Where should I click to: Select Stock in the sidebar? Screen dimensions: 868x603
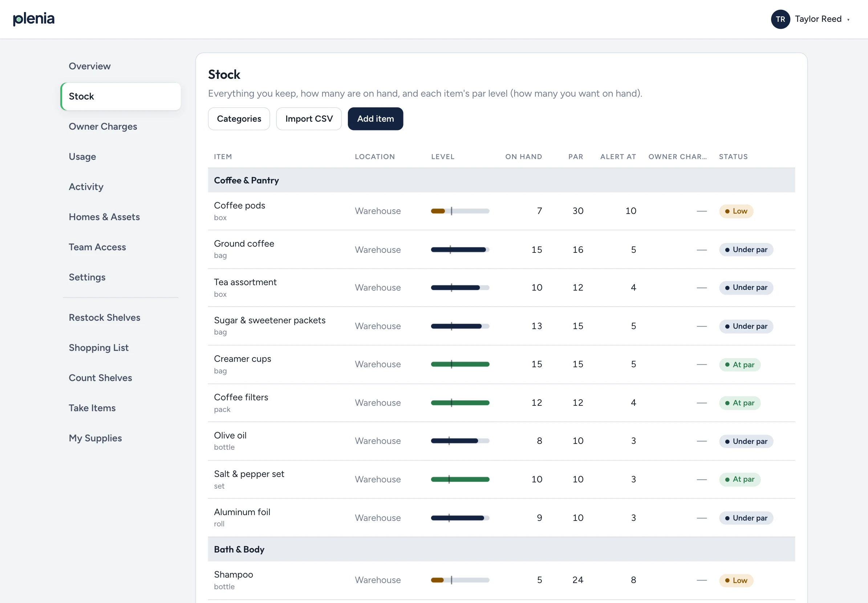coord(121,96)
